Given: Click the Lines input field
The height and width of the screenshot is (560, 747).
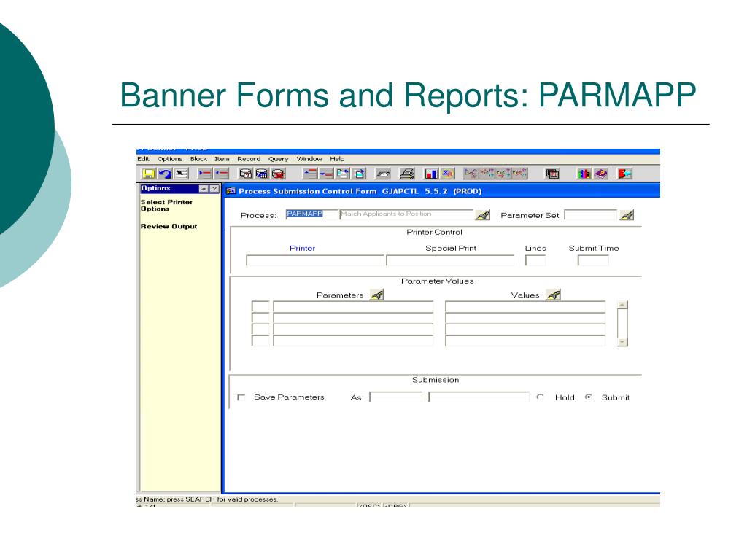Looking at the screenshot, I should (x=535, y=260).
